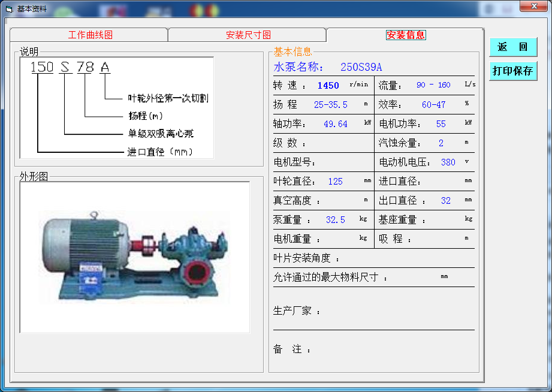Image resolution: width=552 pixels, height=392 pixels.
Task: Click the 水泵名称 label
Action: (x=298, y=67)
